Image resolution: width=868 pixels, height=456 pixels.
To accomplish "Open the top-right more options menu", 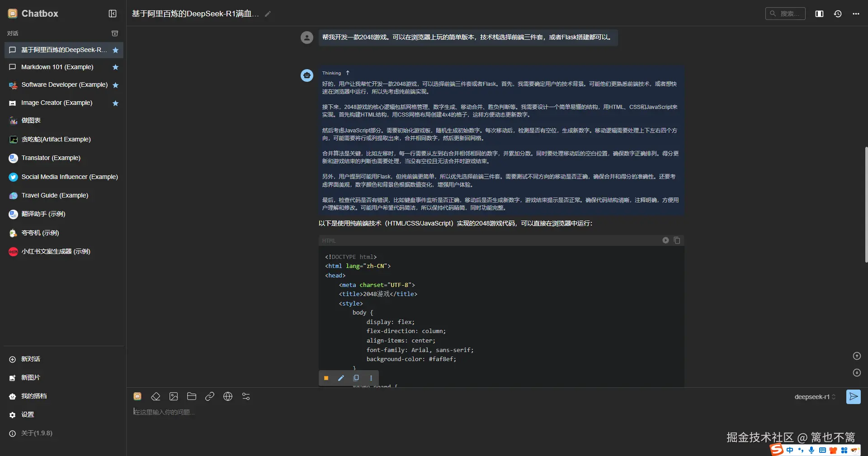I will [856, 14].
